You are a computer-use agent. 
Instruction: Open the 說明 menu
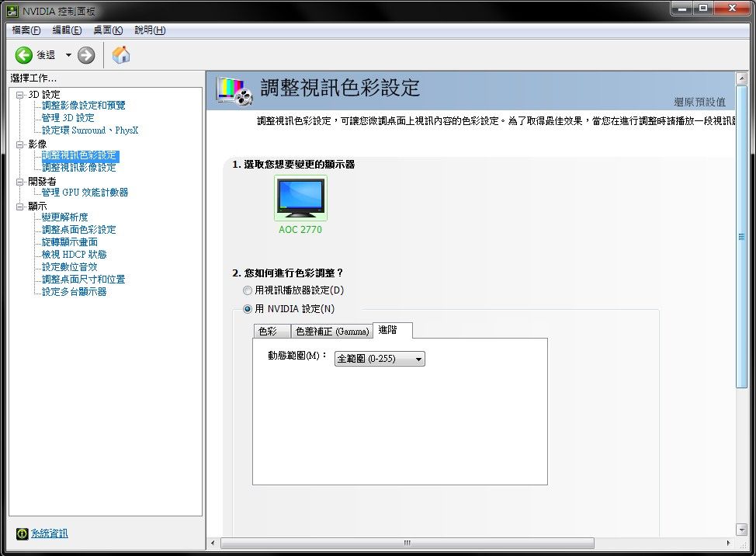coord(150,30)
